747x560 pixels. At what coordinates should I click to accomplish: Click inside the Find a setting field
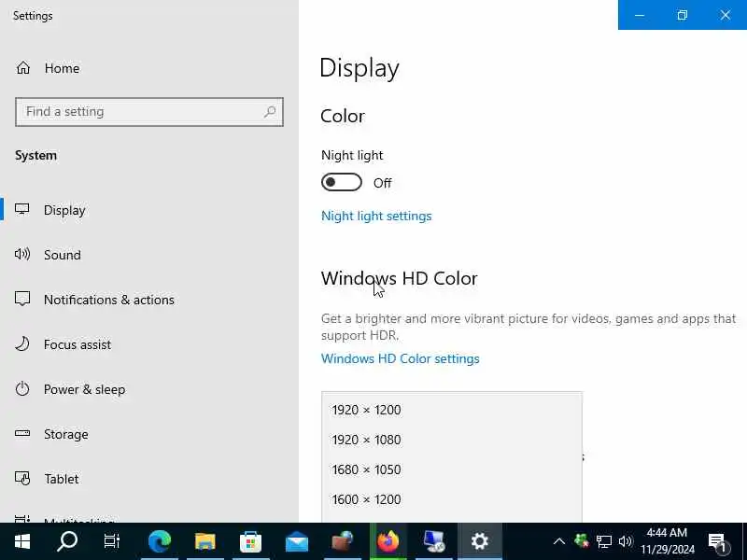coord(149,112)
